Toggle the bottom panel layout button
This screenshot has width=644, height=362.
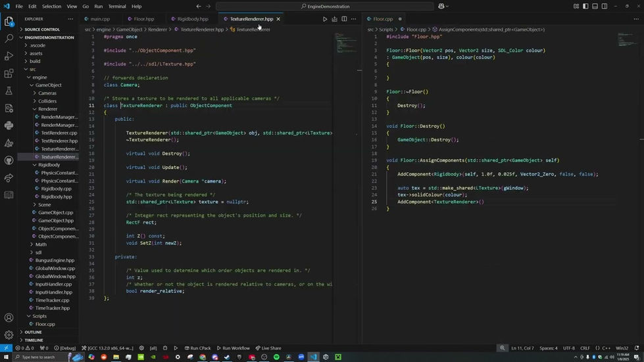point(595,6)
